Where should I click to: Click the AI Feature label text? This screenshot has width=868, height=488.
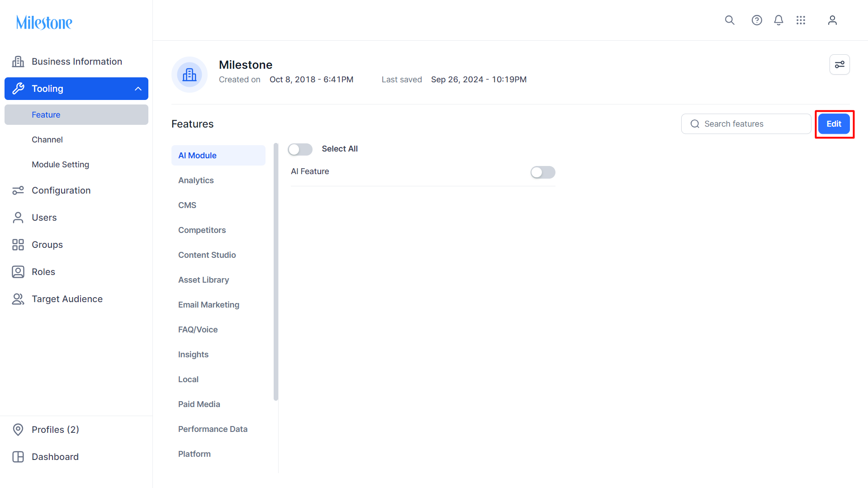[310, 171]
